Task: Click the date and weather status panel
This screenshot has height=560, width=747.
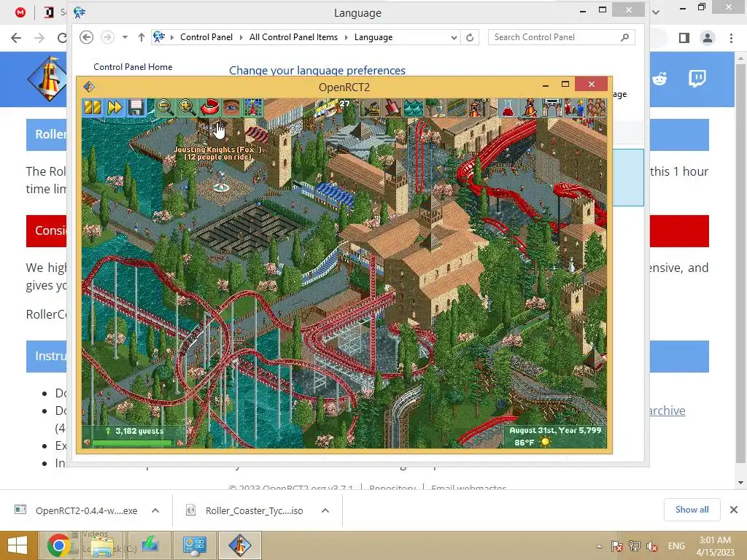Action: point(555,436)
